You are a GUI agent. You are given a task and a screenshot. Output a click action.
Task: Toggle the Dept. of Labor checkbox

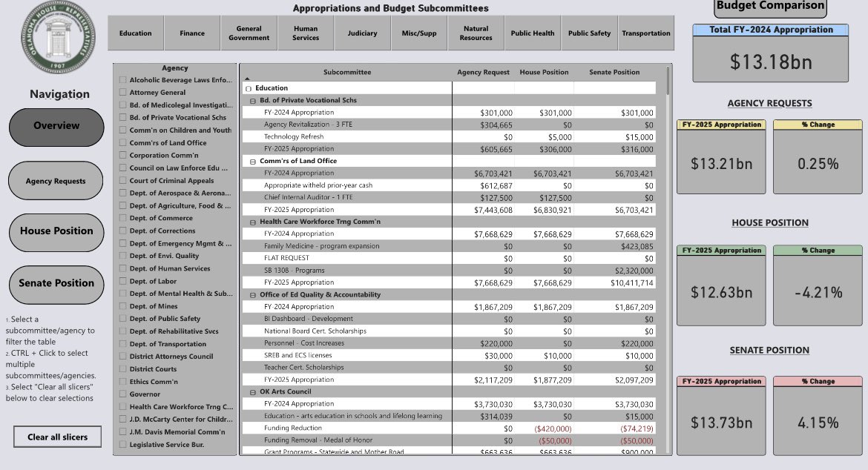click(122, 281)
